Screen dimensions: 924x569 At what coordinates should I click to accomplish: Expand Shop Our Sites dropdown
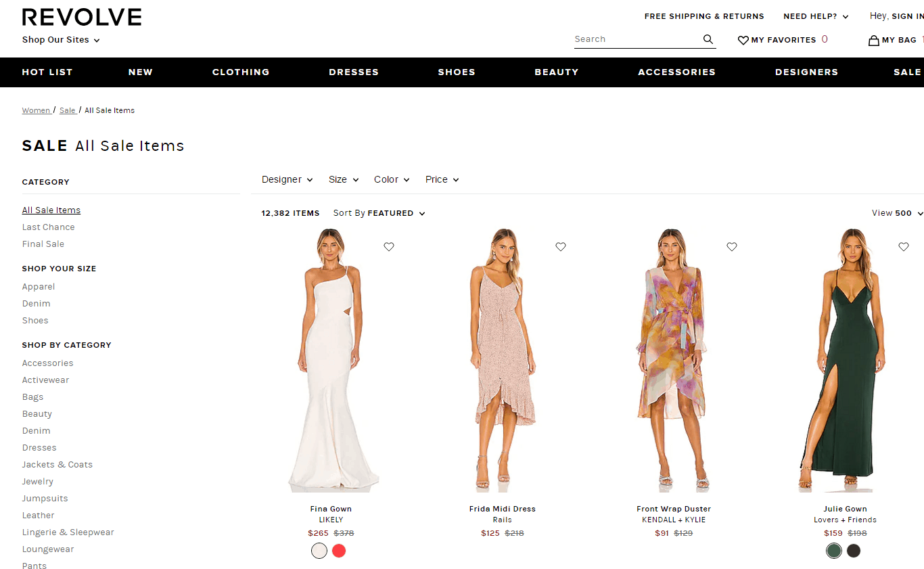61,40
